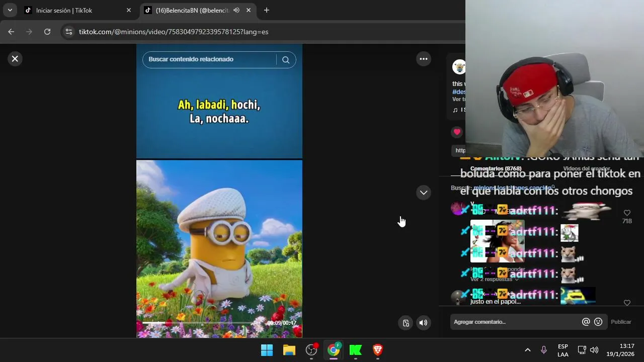Image resolution: width=644 pixels, height=362 pixels.
Task: Open system volume tray icon
Action: (594, 350)
